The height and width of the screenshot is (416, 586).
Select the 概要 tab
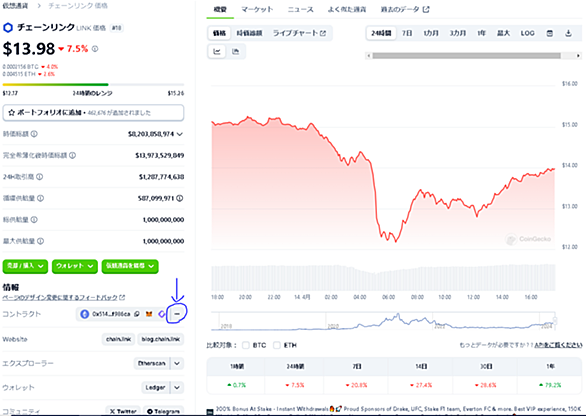tap(220, 9)
